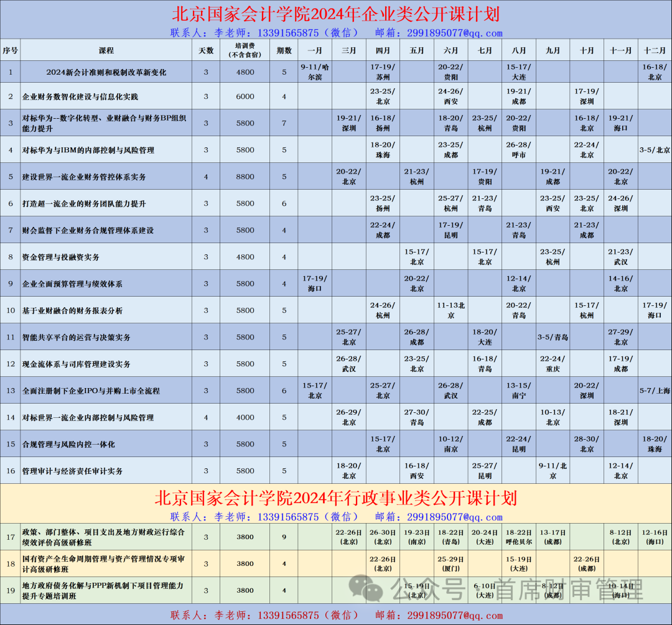Click the cell 5-7/上海
Image resolution: width=672 pixels, height=625 pixels.
tap(655, 391)
